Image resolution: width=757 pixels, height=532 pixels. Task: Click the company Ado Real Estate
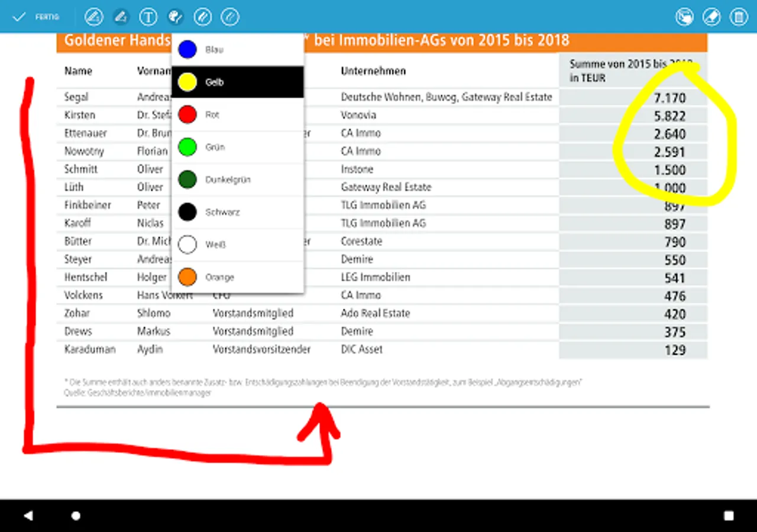point(376,313)
